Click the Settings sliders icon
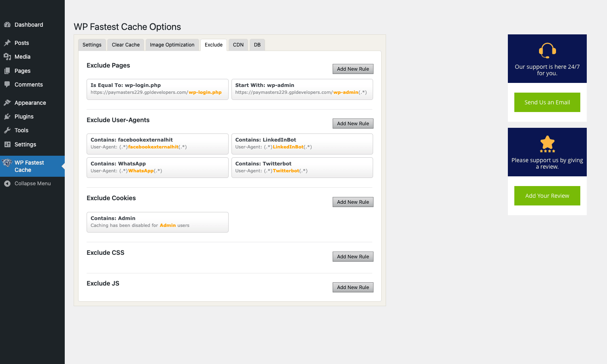The image size is (607, 364). coord(7,144)
